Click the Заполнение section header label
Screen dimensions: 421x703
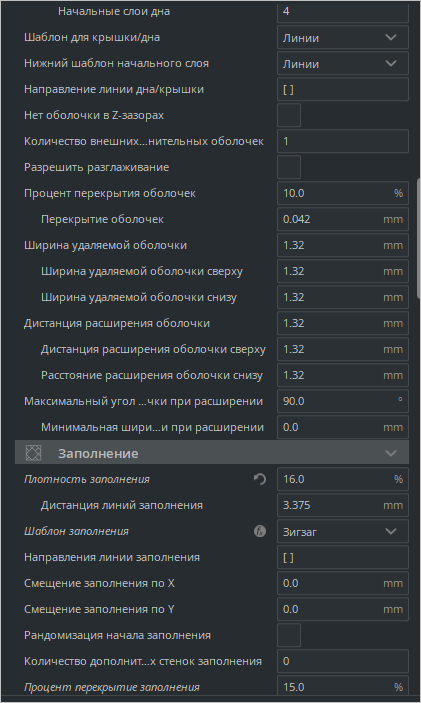(x=98, y=453)
